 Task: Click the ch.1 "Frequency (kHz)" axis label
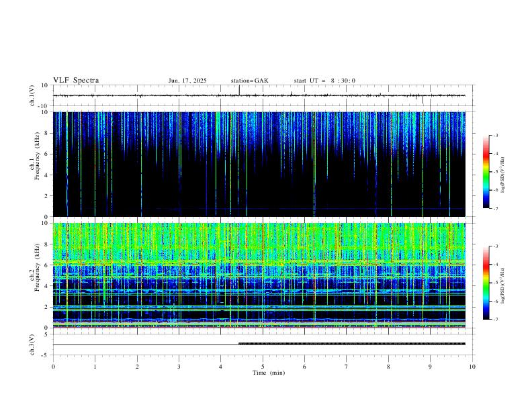[x=38, y=156]
